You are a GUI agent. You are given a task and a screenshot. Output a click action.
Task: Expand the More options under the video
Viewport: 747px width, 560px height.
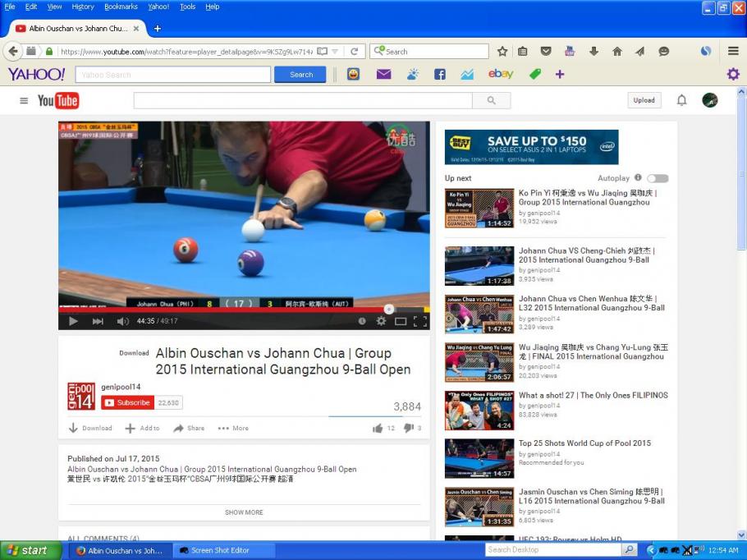click(x=233, y=428)
